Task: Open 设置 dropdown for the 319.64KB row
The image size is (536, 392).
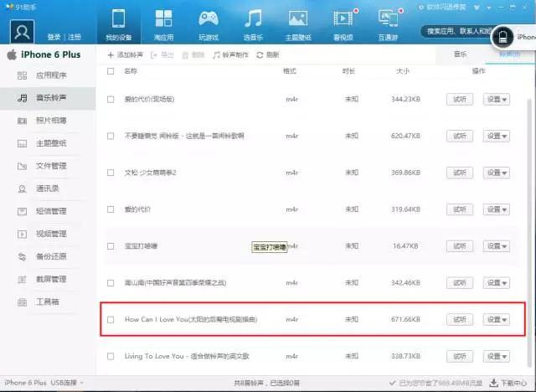Action: [x=497, y=209]
